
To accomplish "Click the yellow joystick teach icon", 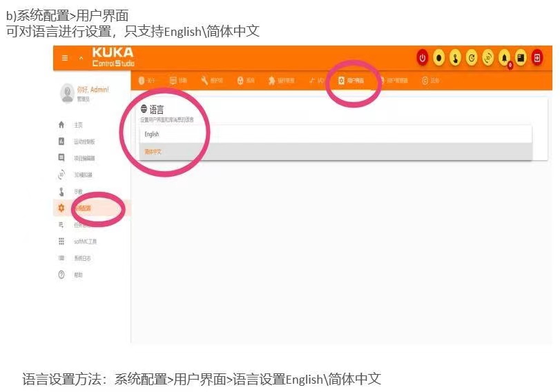I will (455, 58).
